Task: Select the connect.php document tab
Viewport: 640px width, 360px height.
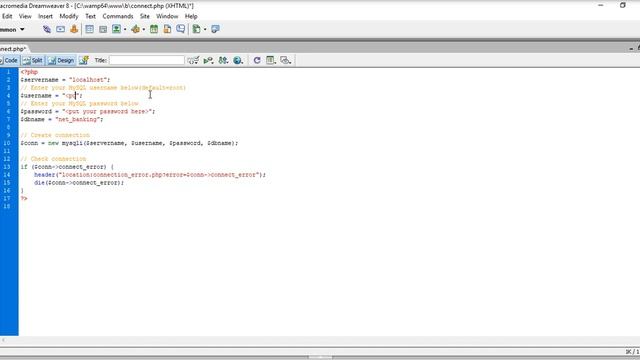Action: (13, 49)
